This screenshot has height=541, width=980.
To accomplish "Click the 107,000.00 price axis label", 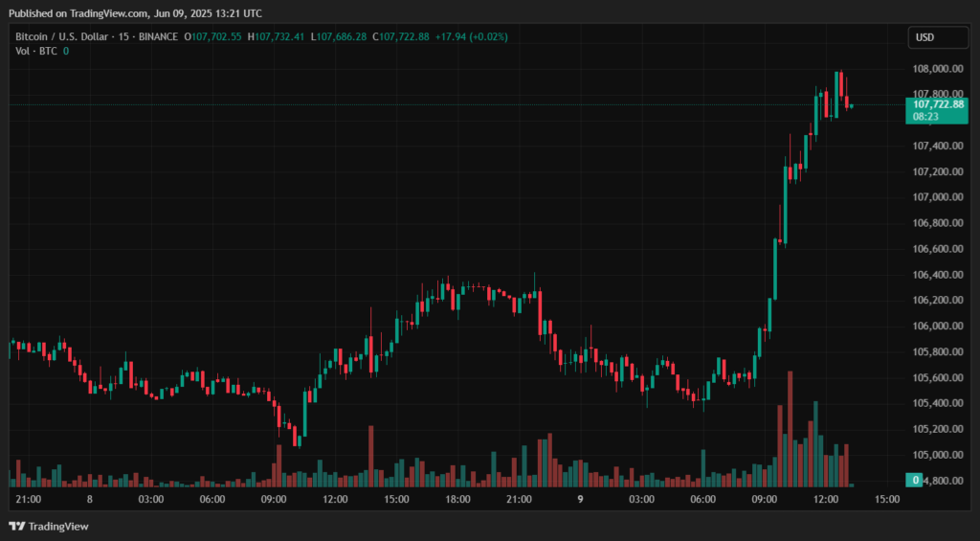I will point(937,197).
